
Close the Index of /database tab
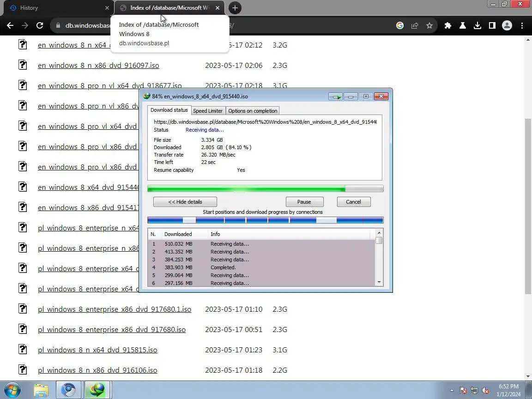click(218, 8)
